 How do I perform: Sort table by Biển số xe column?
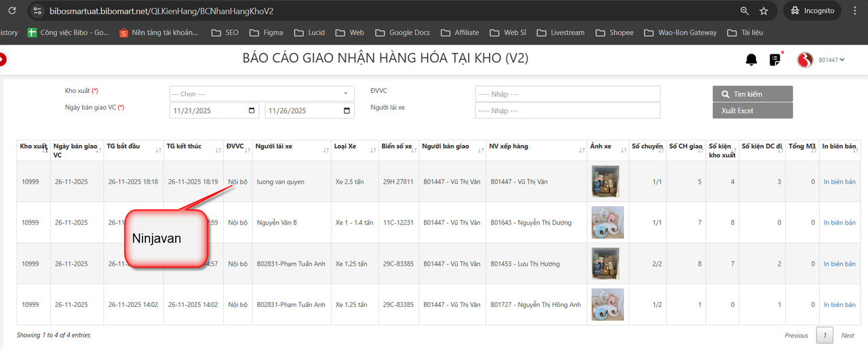point(399,150)
